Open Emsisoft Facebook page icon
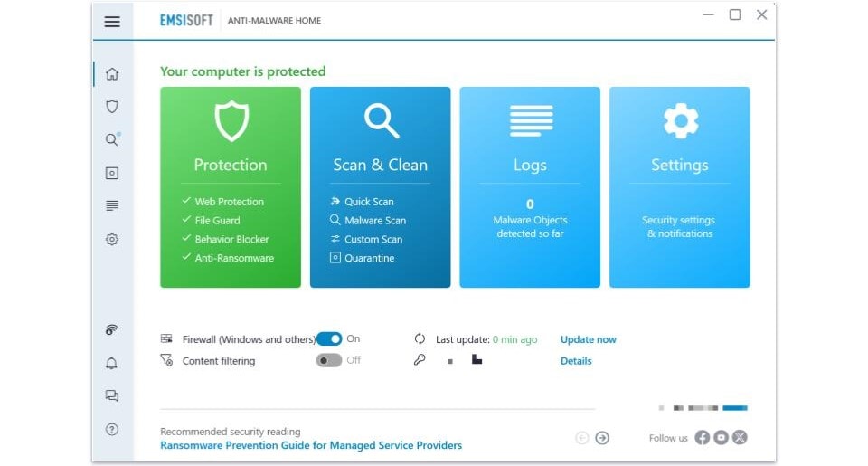The image size is (868, 466). 702,438
